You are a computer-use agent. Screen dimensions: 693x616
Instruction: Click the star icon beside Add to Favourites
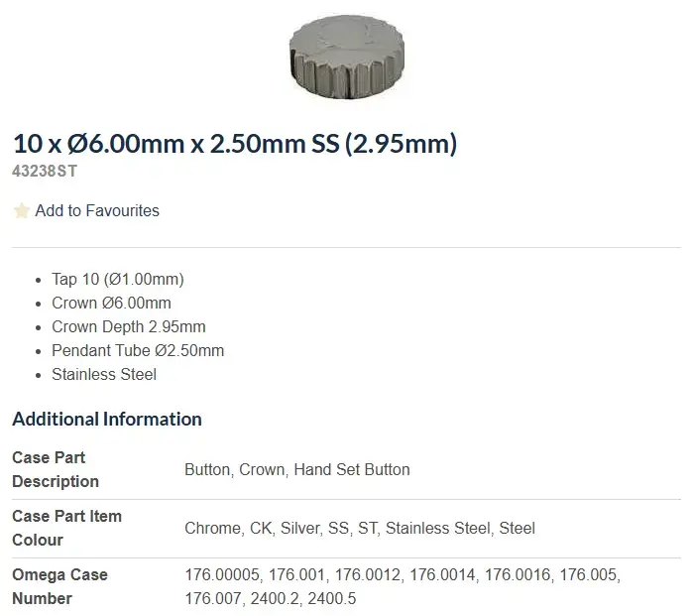click(21, 211)
